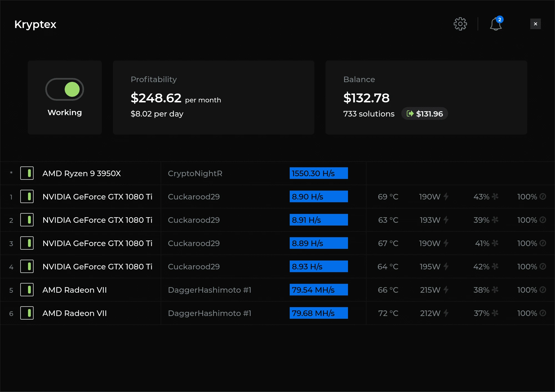Click the fan icon on AMD Radeon VII row 6

coord(495,313)
